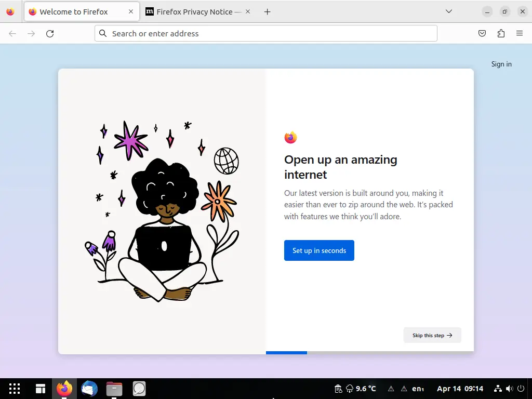
Task: Close the Firefox Privacy Notice tab
Action: (248, 11)
